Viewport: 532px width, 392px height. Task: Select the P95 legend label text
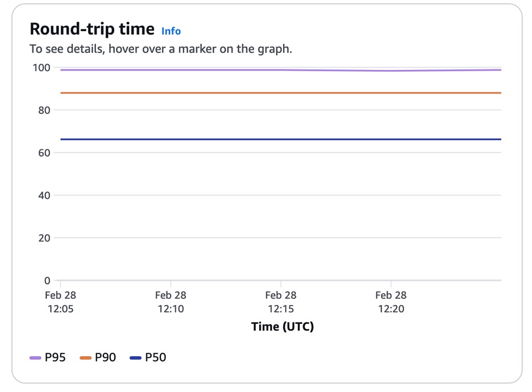[55, 358]
